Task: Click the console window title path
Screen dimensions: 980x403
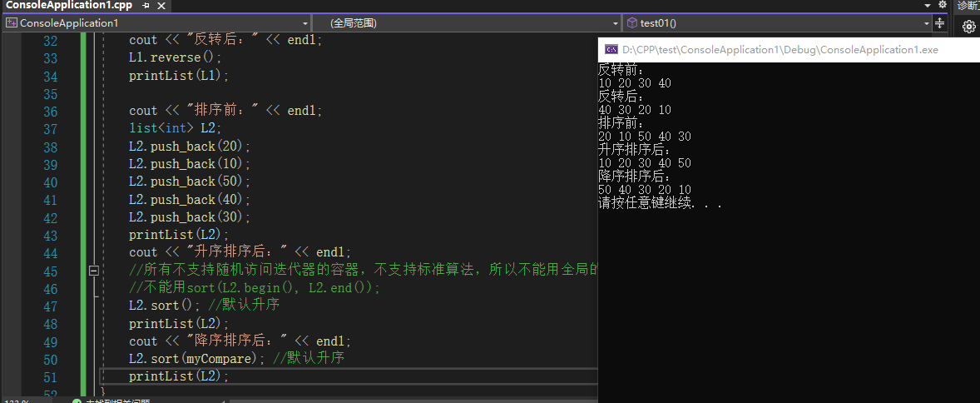Action: pyautogui.click(x=780, y=50)
